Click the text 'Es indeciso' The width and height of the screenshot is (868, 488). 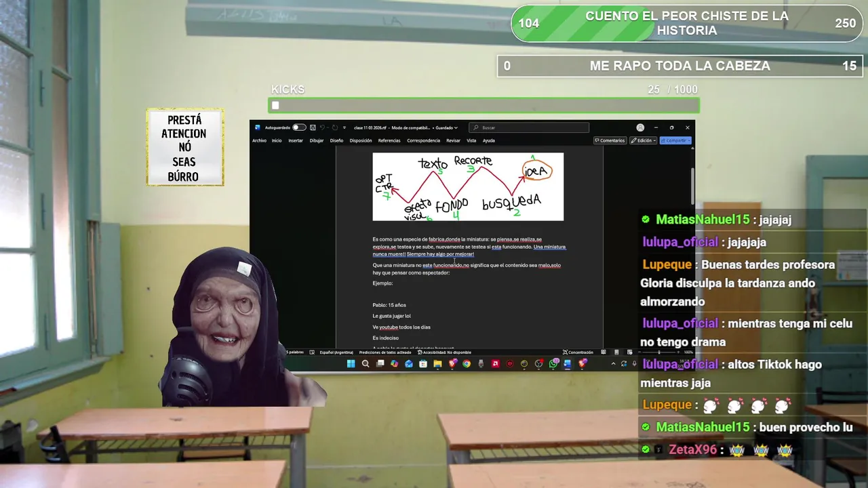[385, 338]
